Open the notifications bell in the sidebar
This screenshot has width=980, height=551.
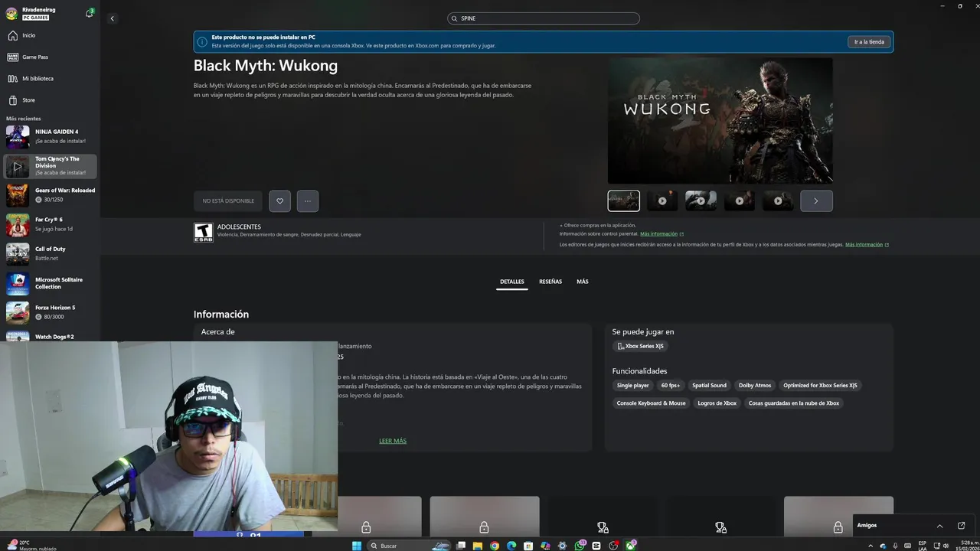point(90,13)
